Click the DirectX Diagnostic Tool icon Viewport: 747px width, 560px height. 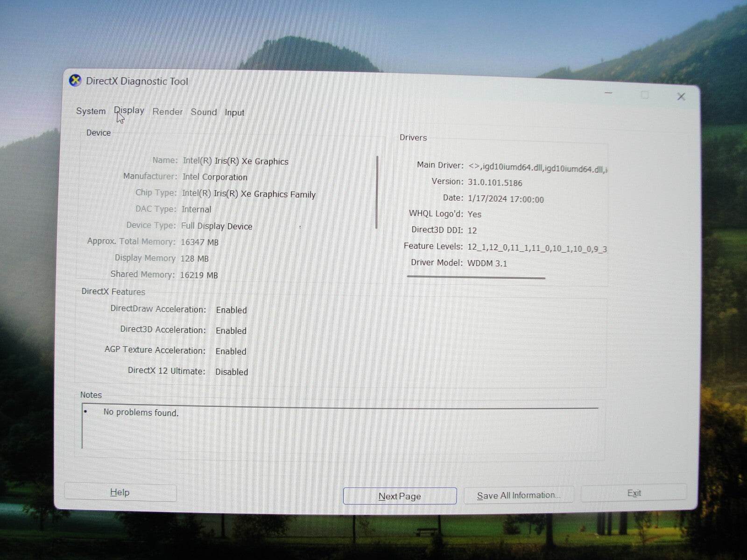pos(75,80)
